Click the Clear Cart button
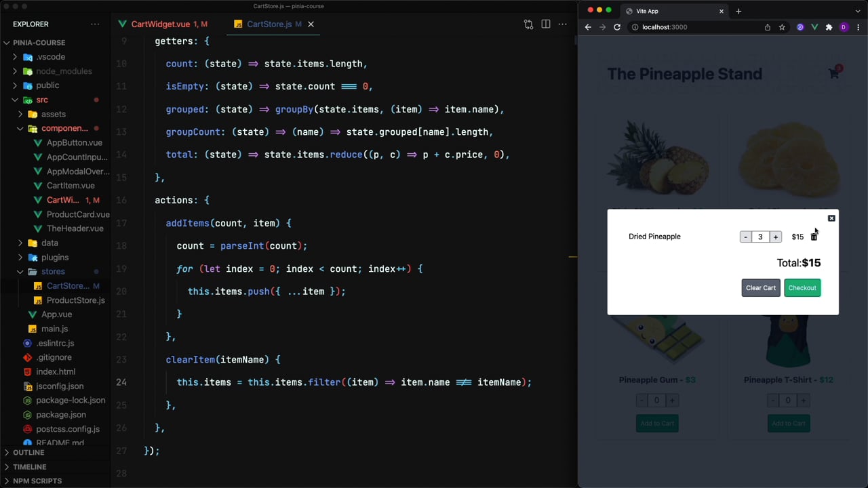Image resolution: width=868 pixels, height=488 pixels. tap(761, 288)
